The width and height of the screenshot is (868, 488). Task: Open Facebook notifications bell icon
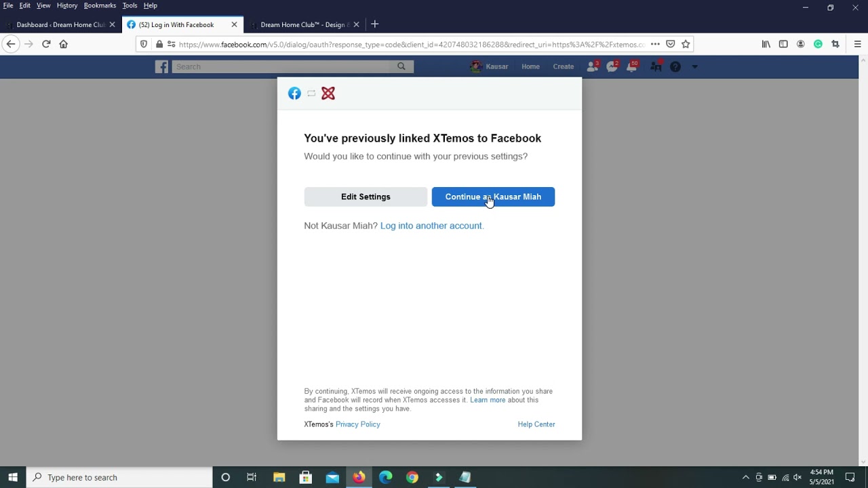(x=633, y=66)
